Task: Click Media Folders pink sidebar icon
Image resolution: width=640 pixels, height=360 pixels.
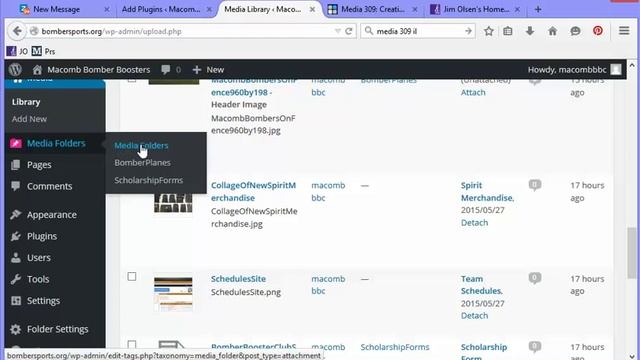Action: (16, 143)
